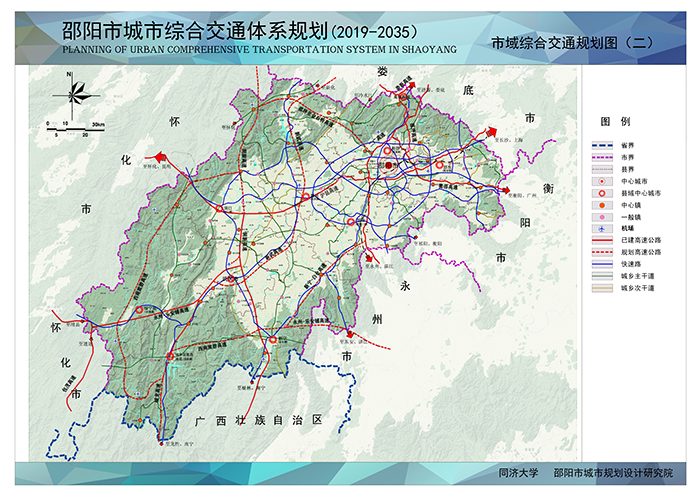700x495 pixels.
Task: Click the map scale bar
Action: [75, 128]
